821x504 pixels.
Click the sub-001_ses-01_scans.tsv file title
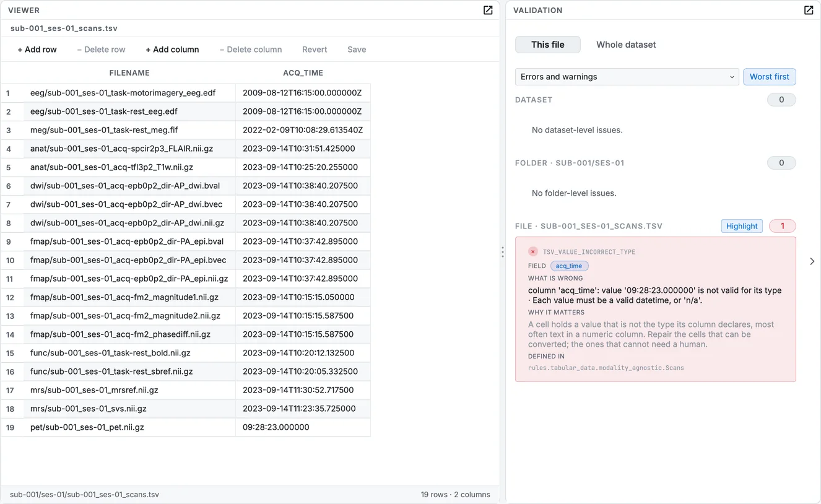tap(64, 28)
